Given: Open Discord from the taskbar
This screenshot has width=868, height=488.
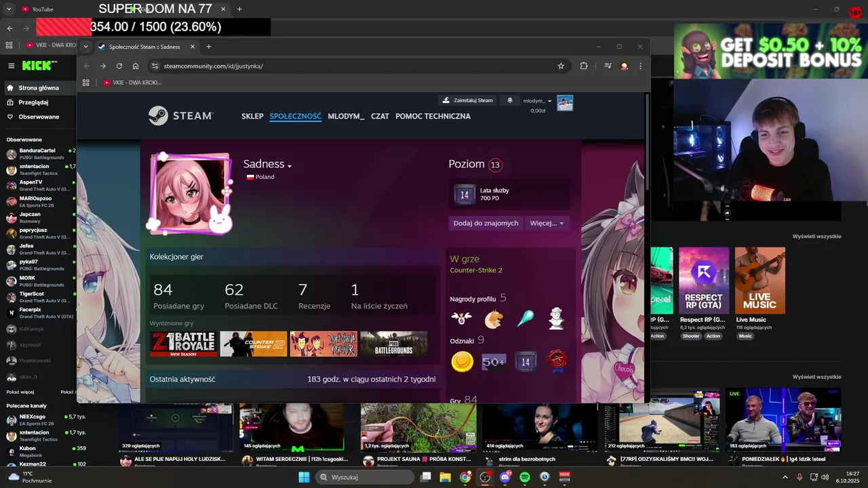Looking at the screenshot, I should pos(505,477).
